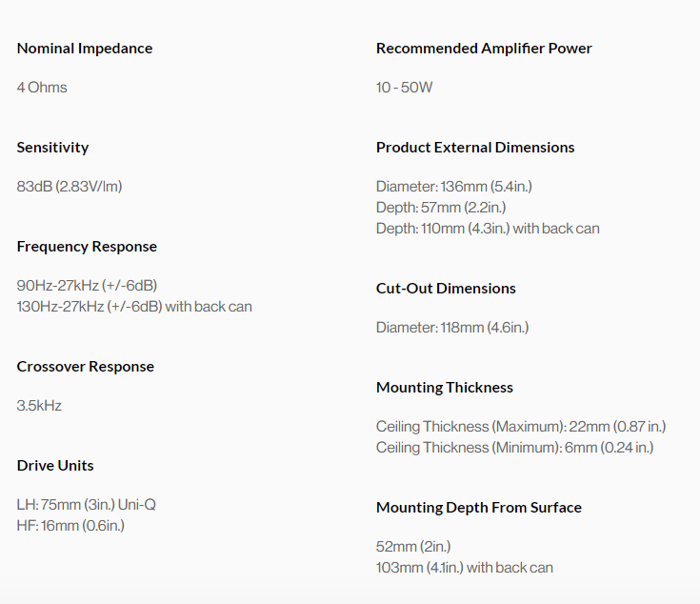Click the Recommended Amplifier Power heading
The width and height of the screenshot is (700, 604).
pyautogui.click(x=484, y=49)
